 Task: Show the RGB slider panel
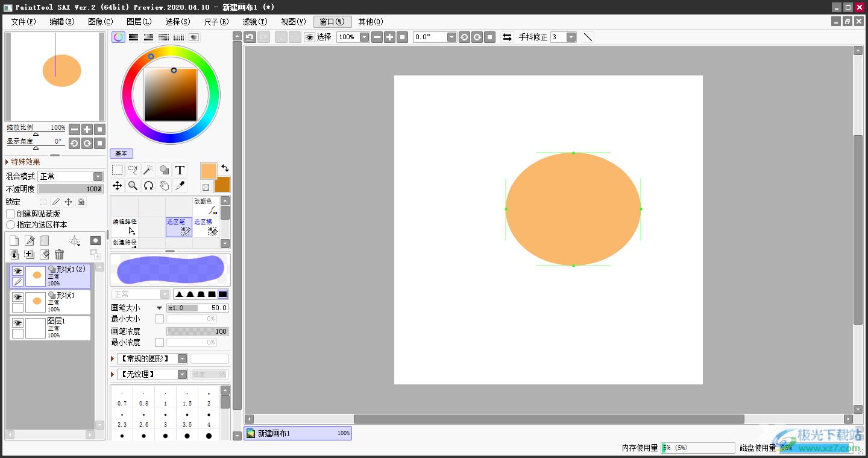pyautogui.click(x=134, y=37)
